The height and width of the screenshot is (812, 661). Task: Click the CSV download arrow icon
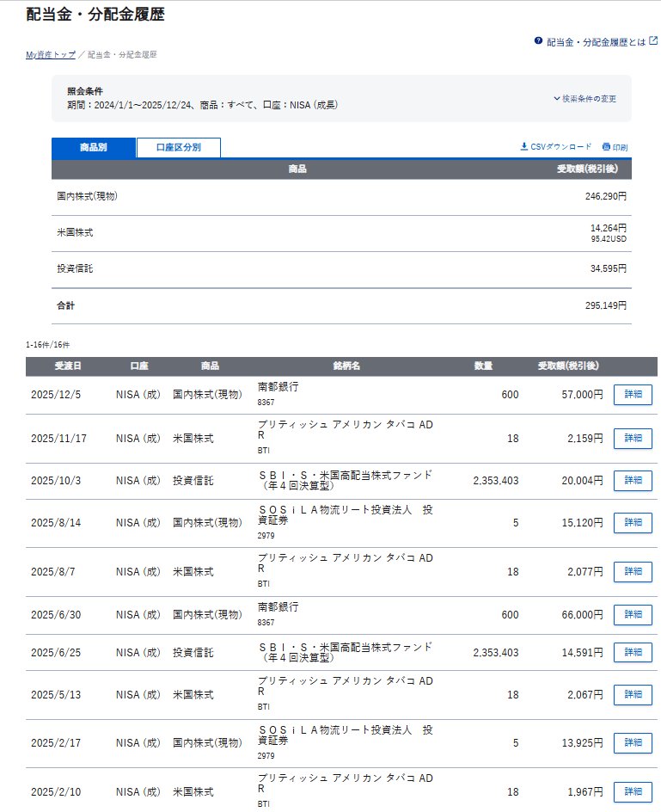pyautogui.click(x=523, y=146)
